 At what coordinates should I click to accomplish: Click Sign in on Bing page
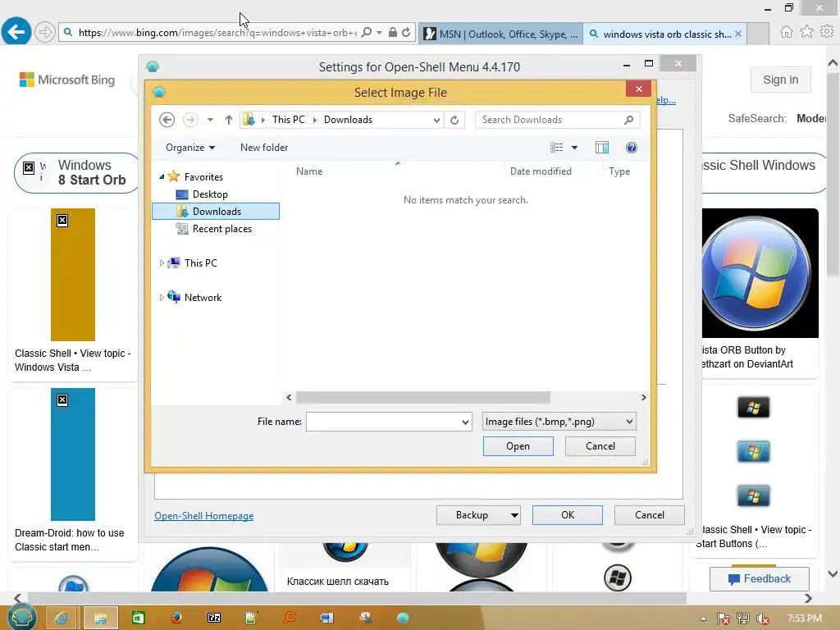[780, 80]
